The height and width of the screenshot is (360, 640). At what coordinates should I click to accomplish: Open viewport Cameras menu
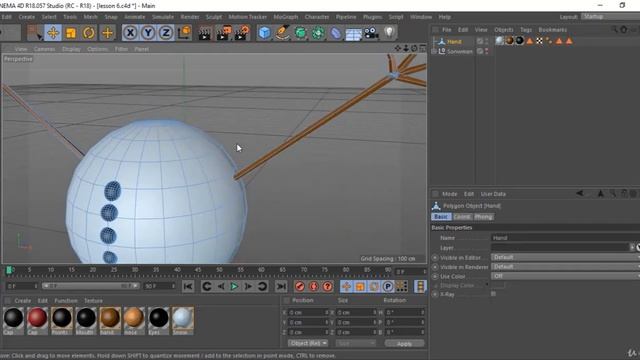44,49
